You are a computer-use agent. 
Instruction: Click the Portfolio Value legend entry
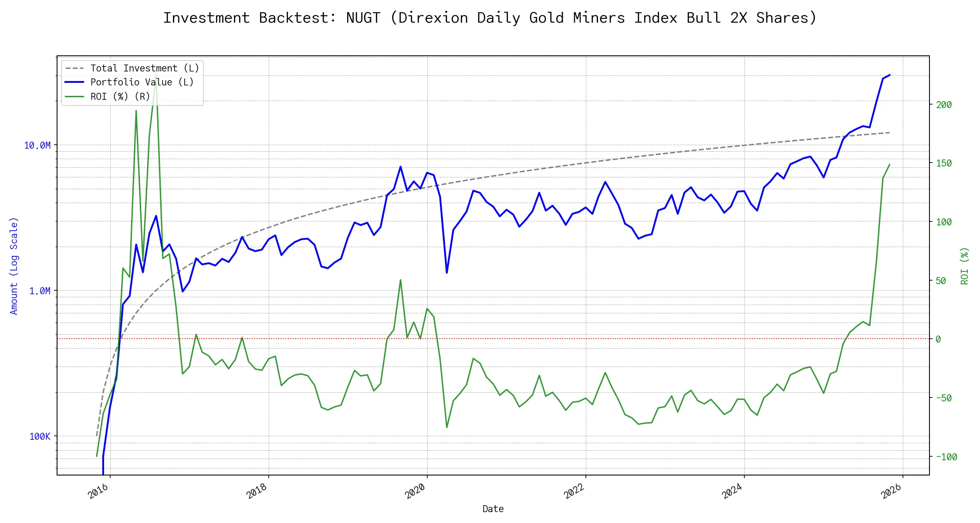point(142,82)
